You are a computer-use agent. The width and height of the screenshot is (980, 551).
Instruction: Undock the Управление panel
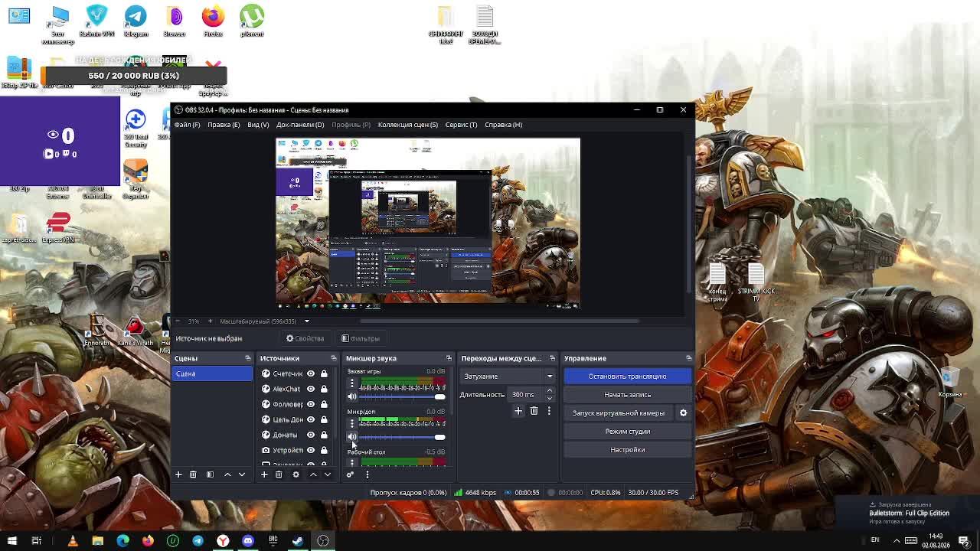(x=688, y=358)
